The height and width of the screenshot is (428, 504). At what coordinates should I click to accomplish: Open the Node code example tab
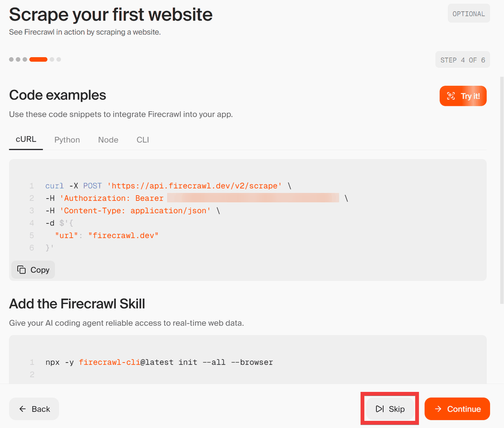pos(108,140)
